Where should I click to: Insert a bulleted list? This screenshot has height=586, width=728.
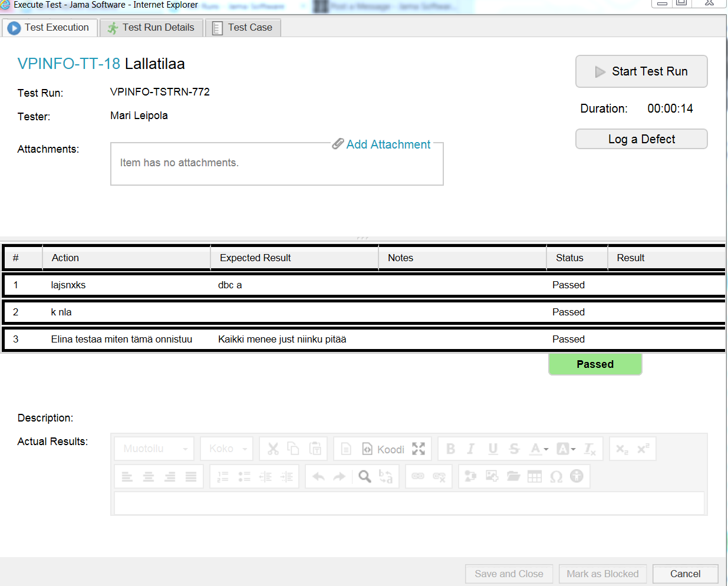pyautogui.click(x=244, y=476)
